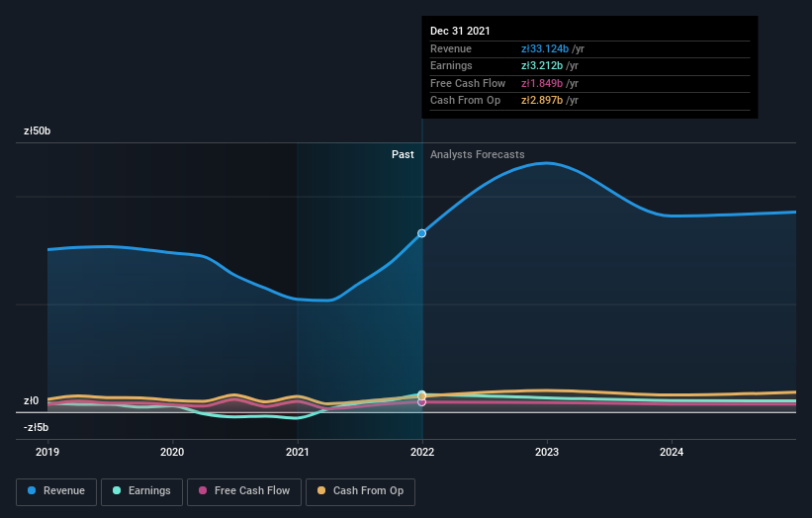Click the Revenue row label in tooltip

point(451,48)
